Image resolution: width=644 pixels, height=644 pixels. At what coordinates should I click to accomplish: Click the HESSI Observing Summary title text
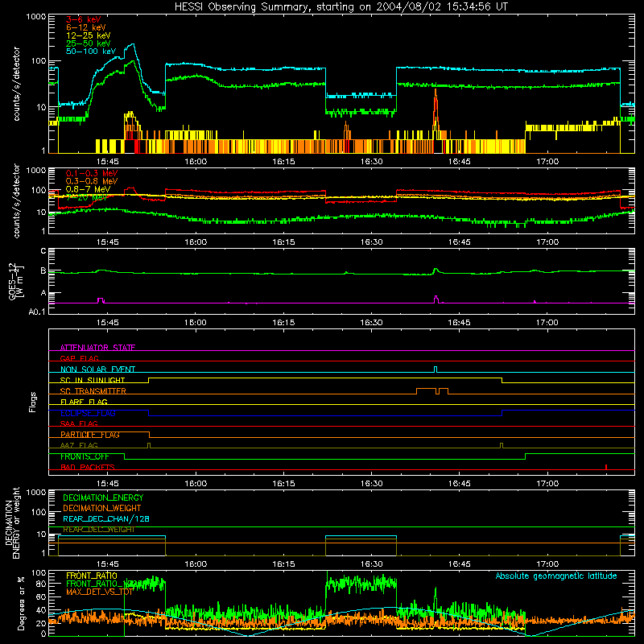tap(341, 7)
